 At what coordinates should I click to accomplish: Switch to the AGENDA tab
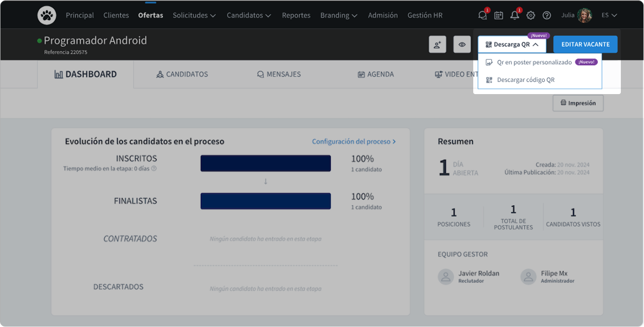coord(376,75)
